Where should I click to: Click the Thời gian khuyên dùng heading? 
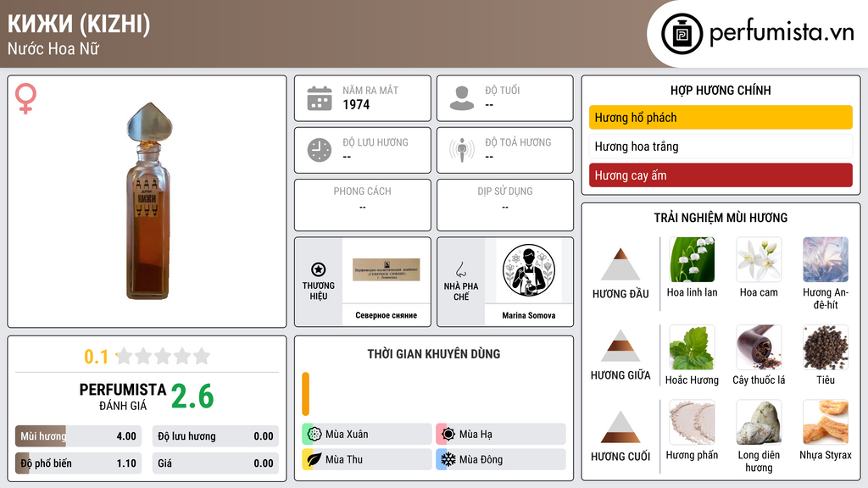click(434, 354)
